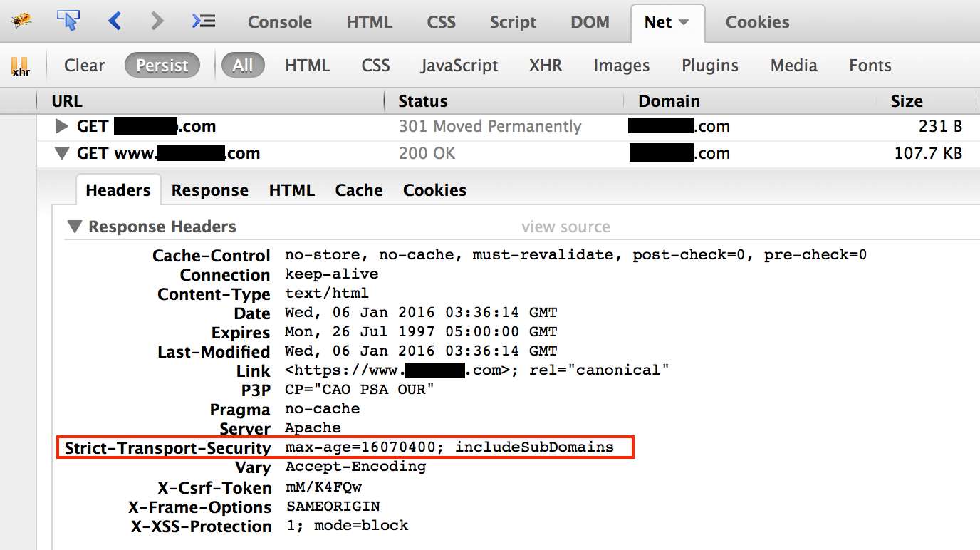Toggle the All network filter
980x550 pixels.
pos(243,65)
